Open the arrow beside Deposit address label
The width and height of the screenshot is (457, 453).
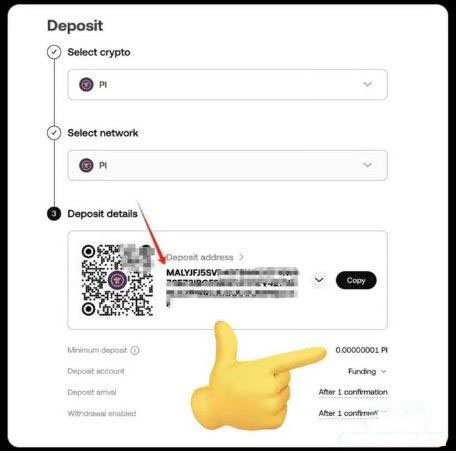tap(241, 257)
